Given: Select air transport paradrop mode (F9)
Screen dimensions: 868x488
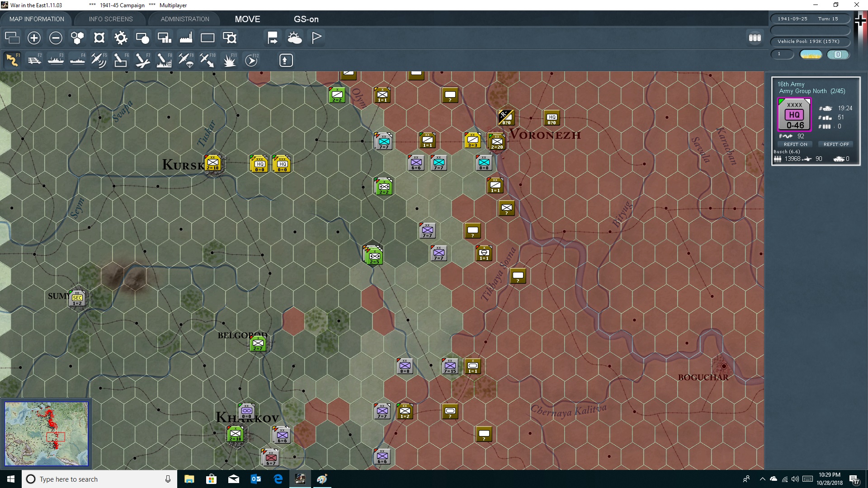Looking at the screenshot, I should tap(186, 60).
